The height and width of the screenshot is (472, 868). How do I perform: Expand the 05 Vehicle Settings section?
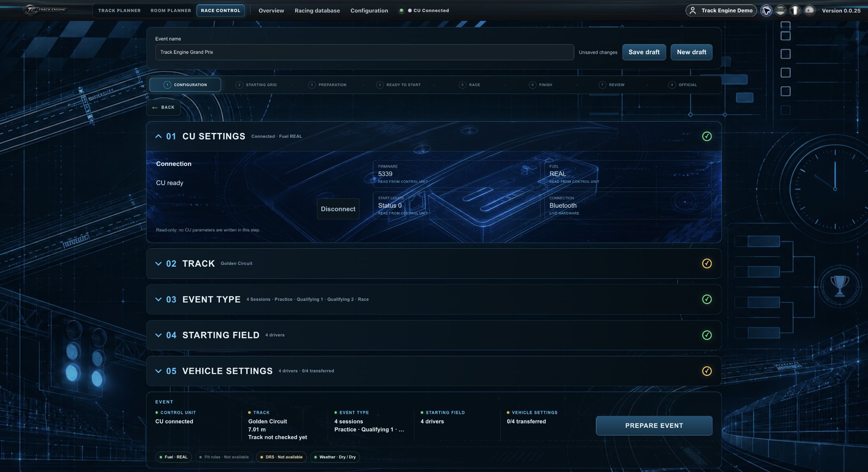pyautogui.click(x=158, y=371)
